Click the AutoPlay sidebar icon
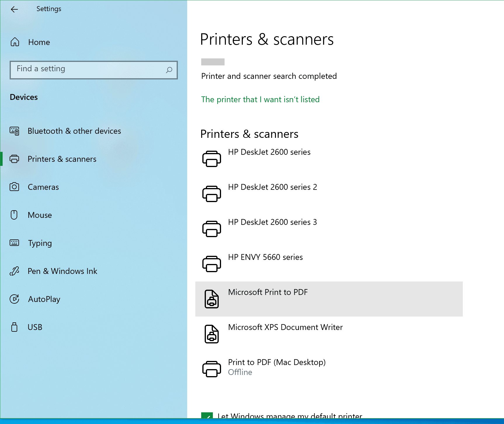The width and height of the screenshot is (504, 424). pyautogui.click(x=14, y=299)
